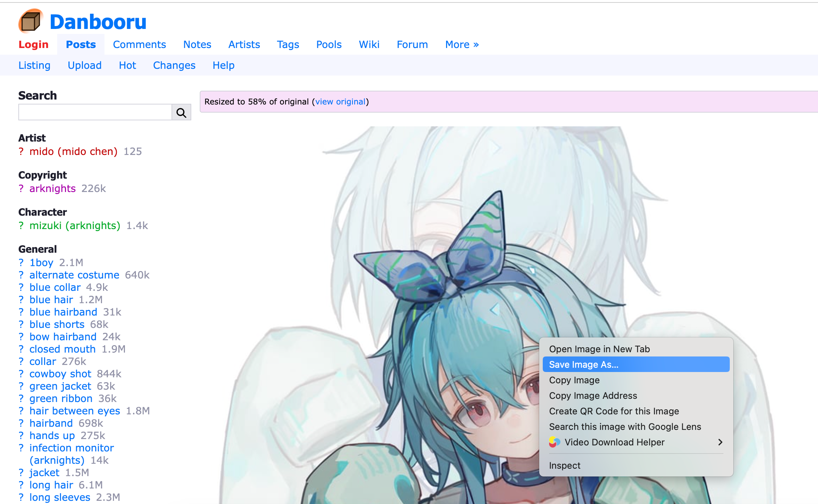This screenshot has width=818, height=504.
Task: Choose Open Image in New Tab
Action: click(x=636, y=349)
